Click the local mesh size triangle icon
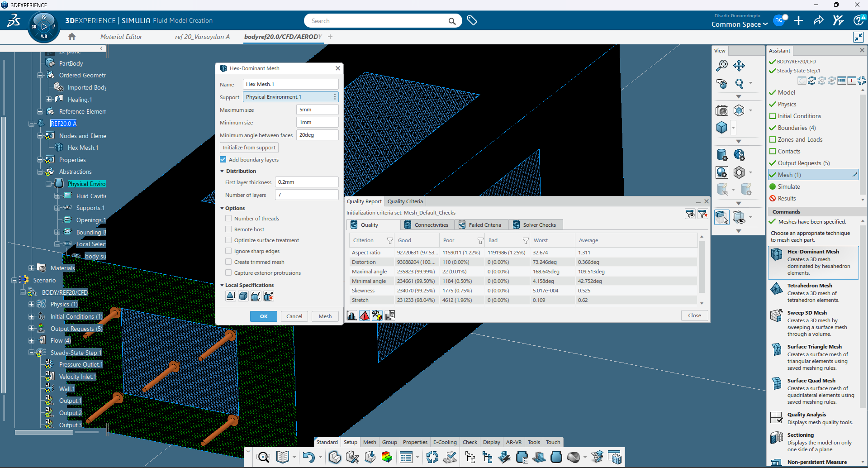Viewport: 868px width, 468px height. (x=231, y=296)
